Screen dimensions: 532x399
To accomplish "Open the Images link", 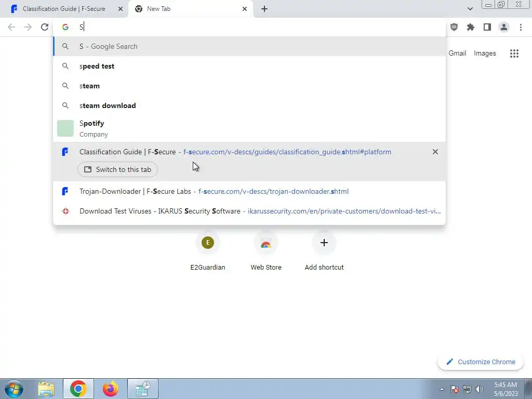I will coord(485,54).
